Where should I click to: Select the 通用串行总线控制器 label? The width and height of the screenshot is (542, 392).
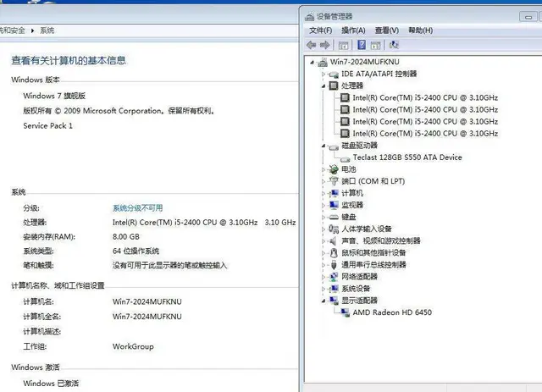[x=373, y=264]
